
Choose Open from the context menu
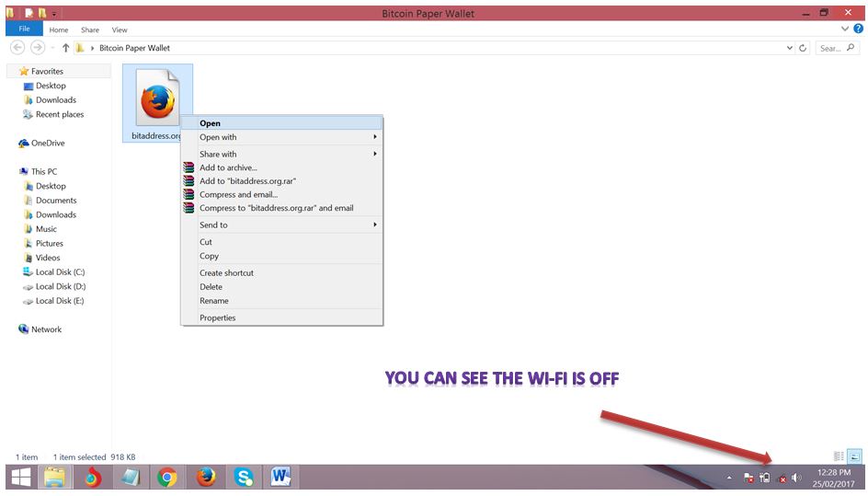pos(282,123)
